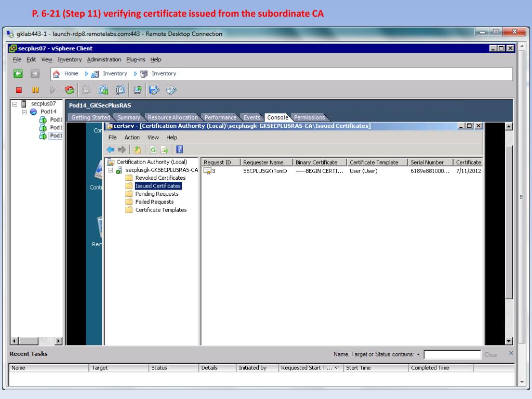The width and height of the screenshot is (532, 399).
Task: Click certificate icon for request ID 3
Action: [x=207, y=171]
